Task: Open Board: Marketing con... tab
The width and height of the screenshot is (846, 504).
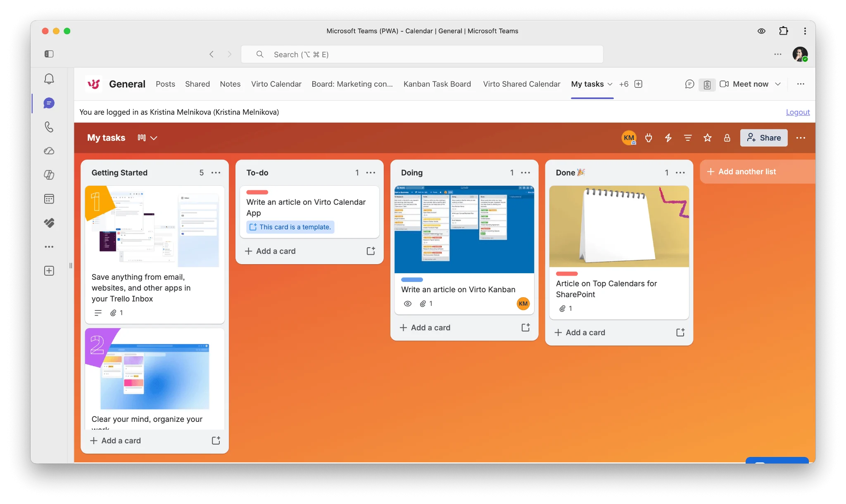Action: click(352, 84)
